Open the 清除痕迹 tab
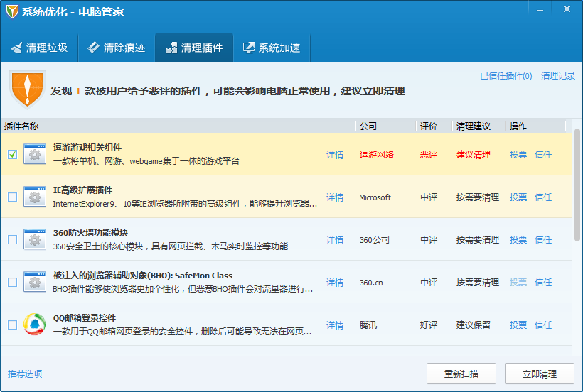583x392 pixels. (x=117, y=48)
